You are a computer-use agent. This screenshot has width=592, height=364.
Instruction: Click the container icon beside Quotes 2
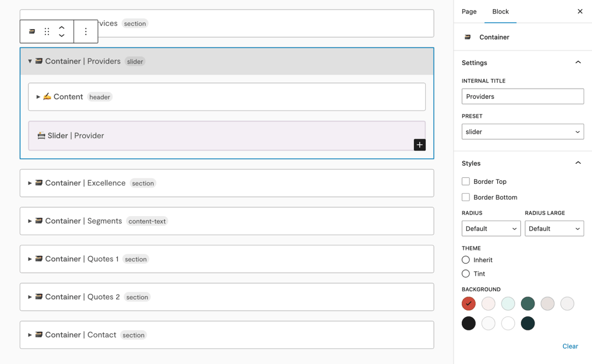(39, 296)
